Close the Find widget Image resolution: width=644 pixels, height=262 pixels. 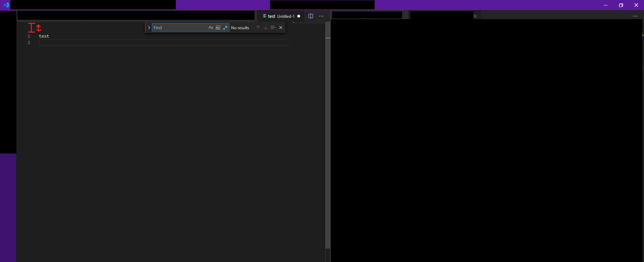point(281,28)
